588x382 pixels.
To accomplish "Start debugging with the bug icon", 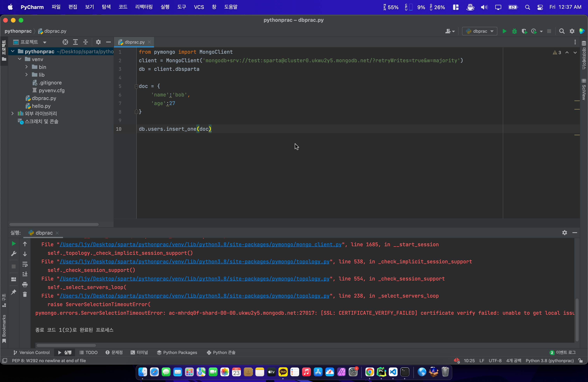I will [x=514, y=31].
